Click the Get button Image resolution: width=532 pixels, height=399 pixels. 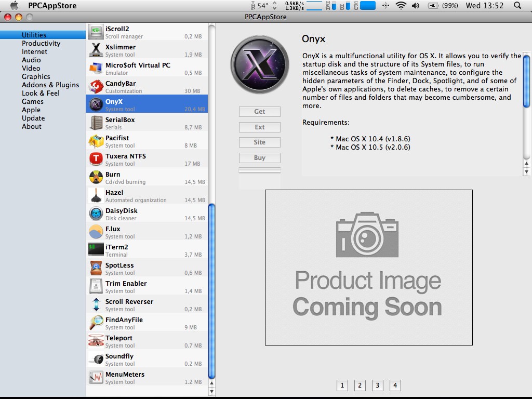tap(260, 112)
